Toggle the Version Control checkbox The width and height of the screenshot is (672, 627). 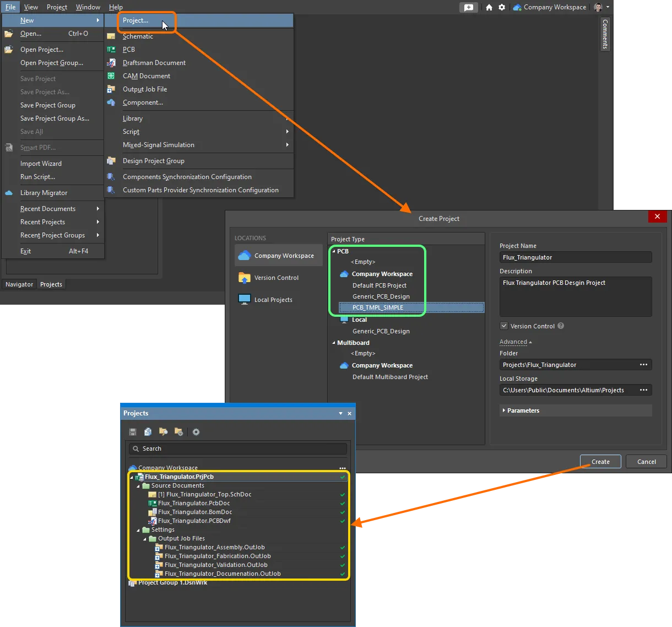click(x=503, y=326)
